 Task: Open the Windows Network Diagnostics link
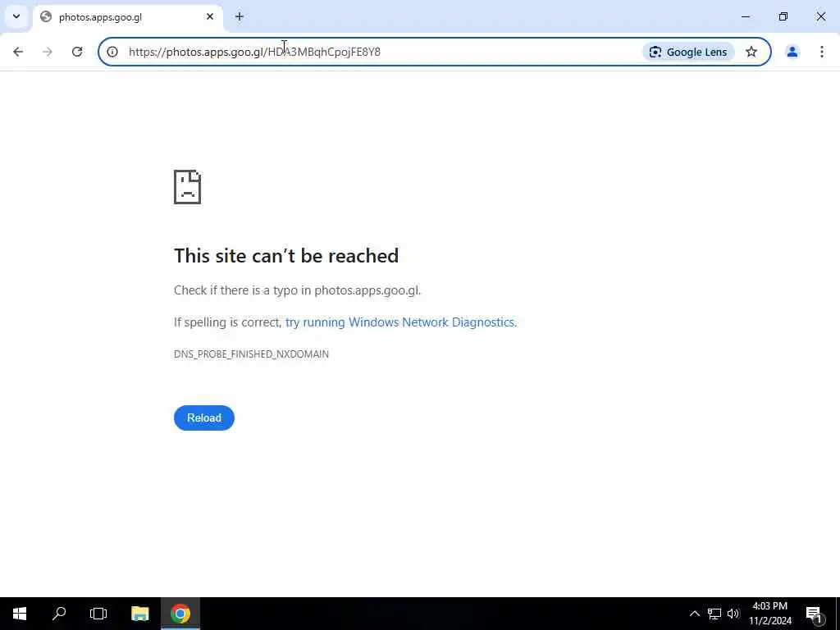(400, 322)
